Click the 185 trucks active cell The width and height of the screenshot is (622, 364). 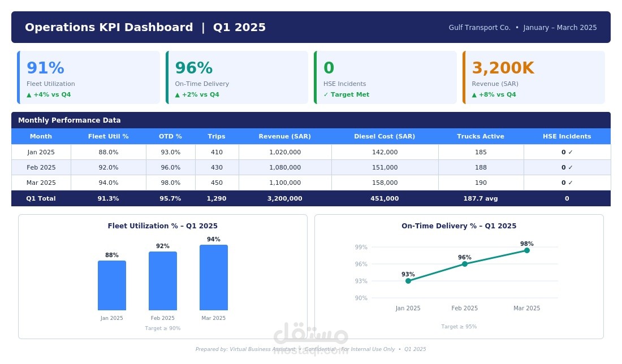[x=481, y=152]
